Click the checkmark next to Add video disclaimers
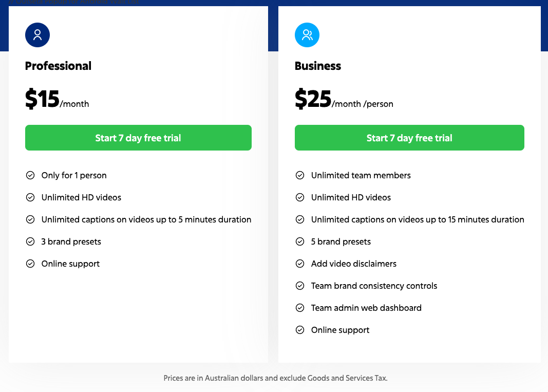The width and height of the screenshot is (548, 392). pyautogui.click(x=299, y=264)
